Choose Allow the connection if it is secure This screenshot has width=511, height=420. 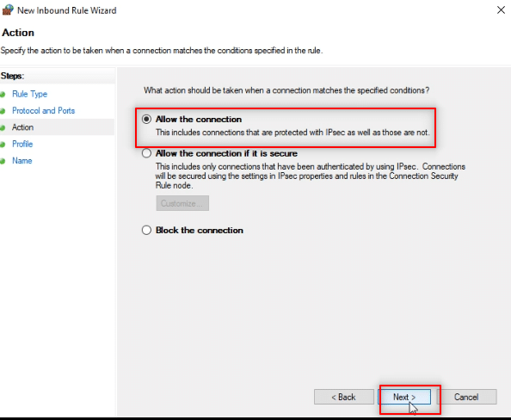point(146,153)
